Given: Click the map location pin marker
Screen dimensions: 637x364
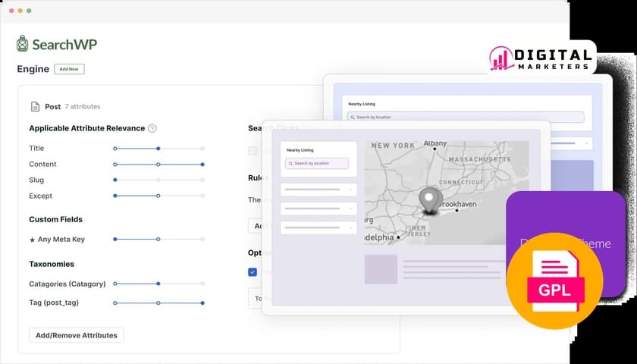Looking at the screenshot, I should (x=431, y=200).
